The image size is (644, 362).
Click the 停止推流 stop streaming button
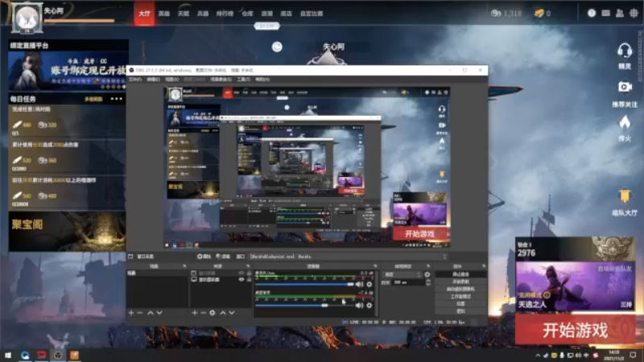460,274
